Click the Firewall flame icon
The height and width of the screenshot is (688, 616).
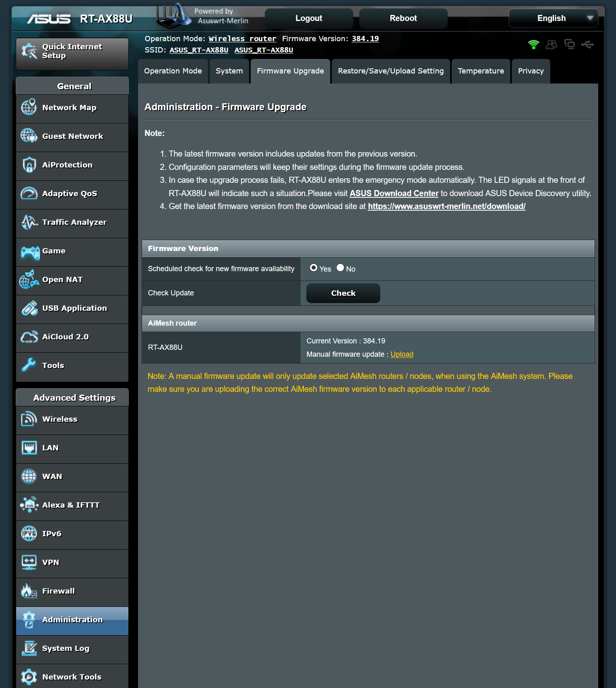[x=29, y=591]
